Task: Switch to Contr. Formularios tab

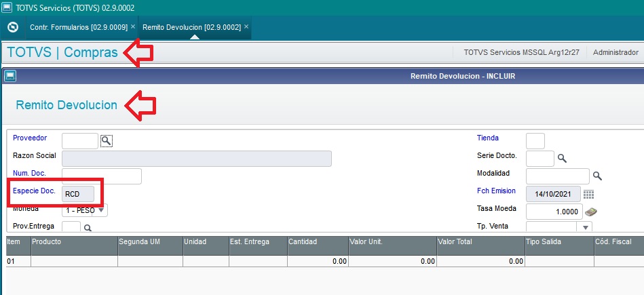Action: (79, 28)
